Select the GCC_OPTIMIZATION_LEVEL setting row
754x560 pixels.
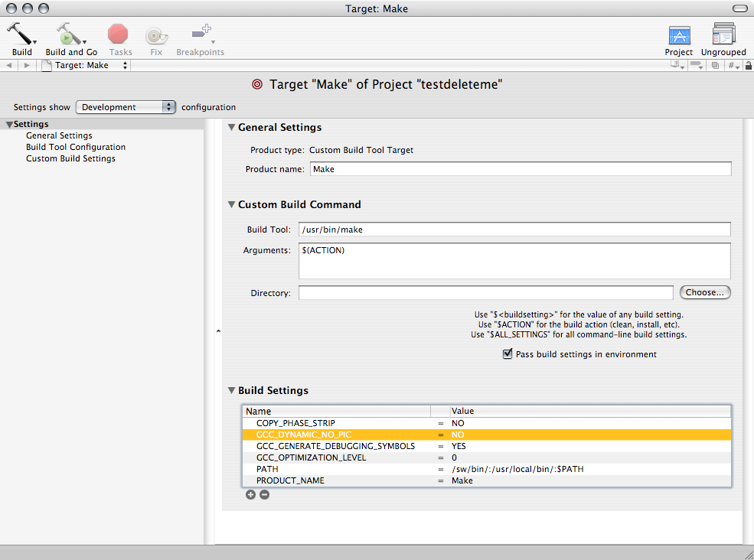311,457
